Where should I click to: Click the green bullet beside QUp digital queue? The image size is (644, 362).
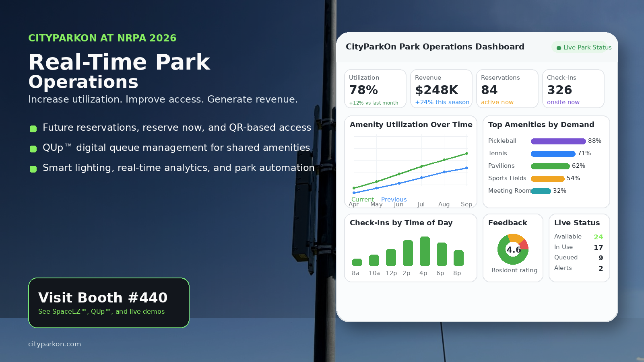(x=33, y=149)
